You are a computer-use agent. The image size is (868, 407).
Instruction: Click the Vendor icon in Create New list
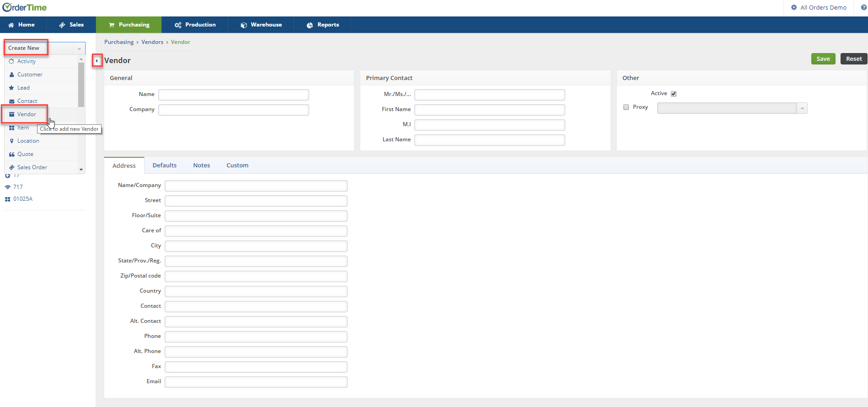(x=11, y=114)
